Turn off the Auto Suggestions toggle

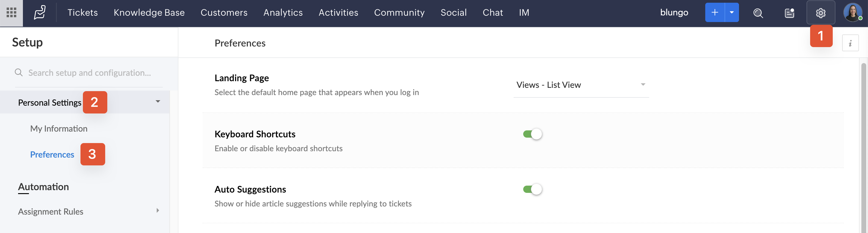[532, 190]
